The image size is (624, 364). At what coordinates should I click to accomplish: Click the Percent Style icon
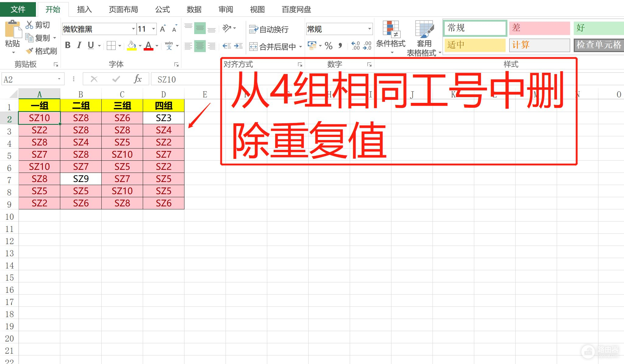[x=328, y=46]
